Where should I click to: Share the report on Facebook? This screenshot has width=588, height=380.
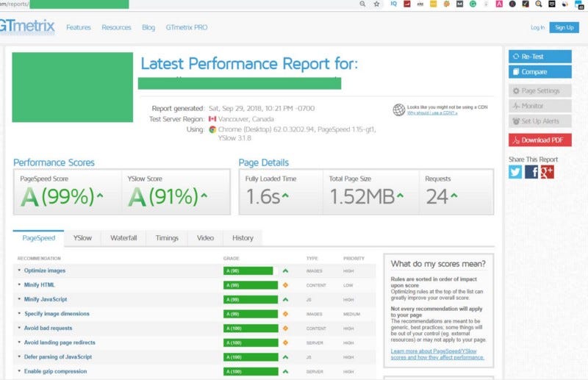531,172
